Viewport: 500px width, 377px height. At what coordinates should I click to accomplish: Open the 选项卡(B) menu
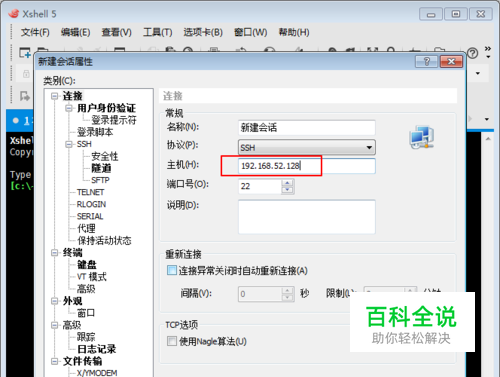[203, 32]
